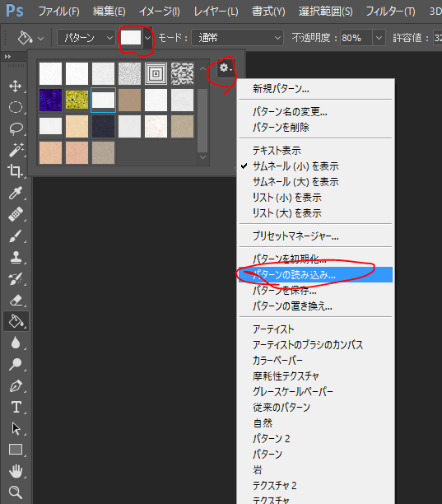
Task: Select the Magic Wand tool
Action: (x=15, y=150)
